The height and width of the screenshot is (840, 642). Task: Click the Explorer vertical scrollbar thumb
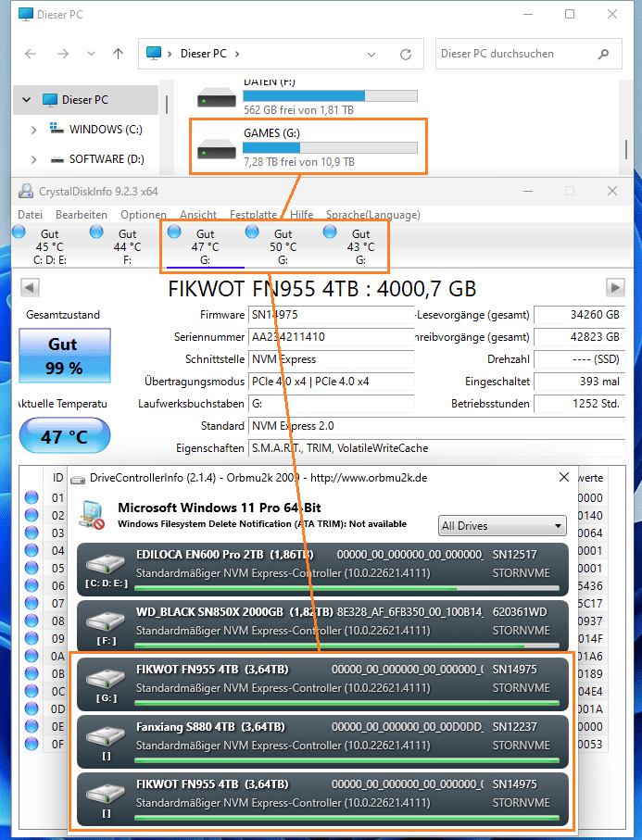click(x=625, y=149)
